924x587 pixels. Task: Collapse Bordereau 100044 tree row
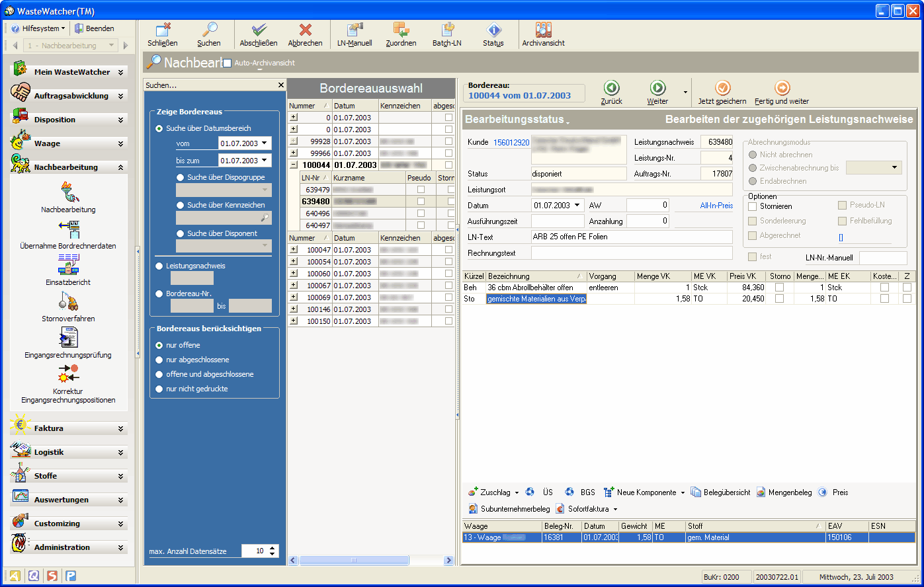click(294, 165)
